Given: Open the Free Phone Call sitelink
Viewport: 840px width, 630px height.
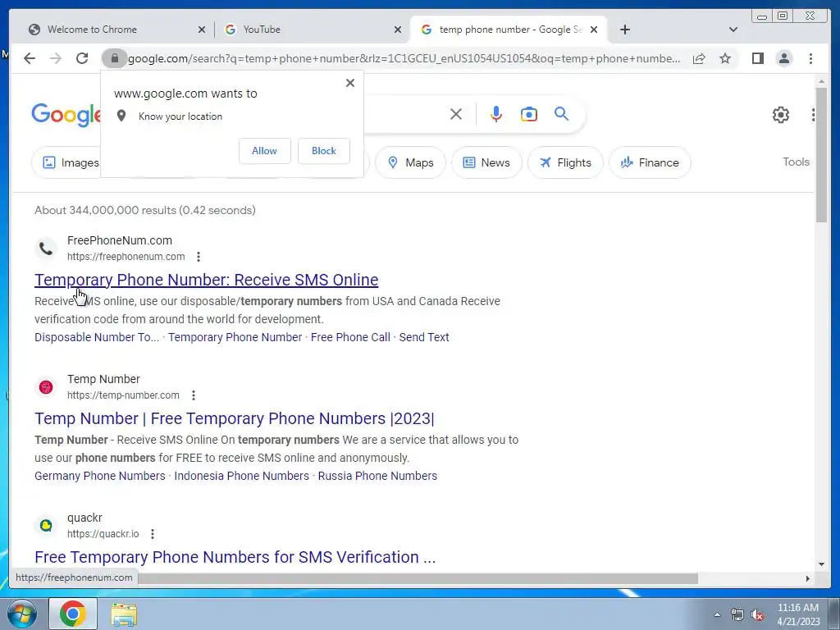Looking at the screenshot, I should tap(350, 337).
